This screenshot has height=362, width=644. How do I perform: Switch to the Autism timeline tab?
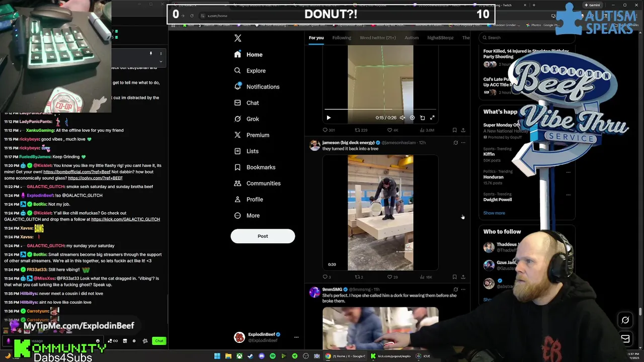[x=412, y=38]
